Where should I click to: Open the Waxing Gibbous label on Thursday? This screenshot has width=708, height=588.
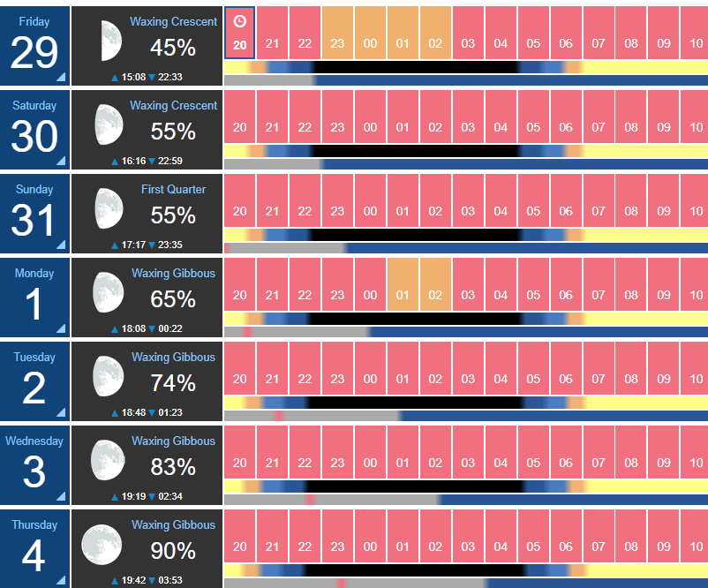coord(173,524)
